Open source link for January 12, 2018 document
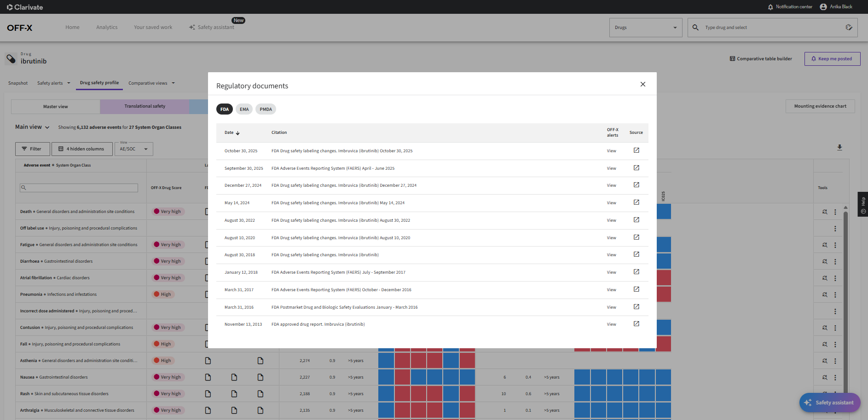Image resolution: width=868 pixels, height=420 pixels. tap(636, 272)
